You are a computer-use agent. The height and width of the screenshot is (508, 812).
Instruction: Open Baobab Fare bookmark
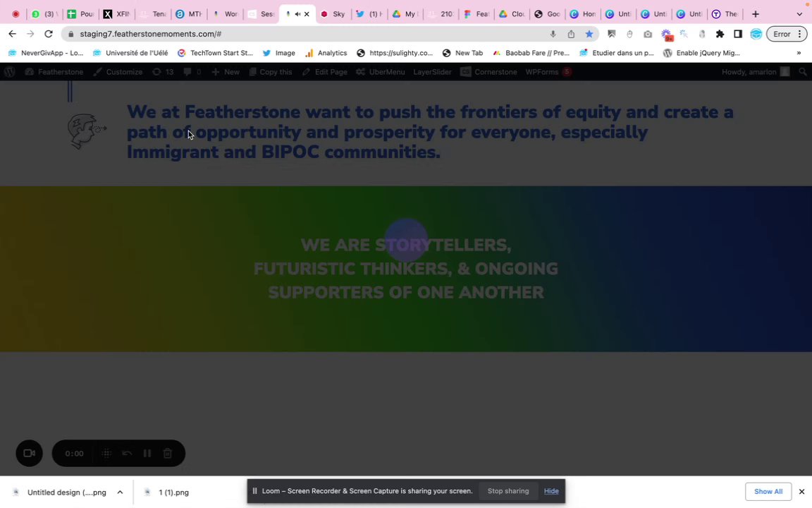(x=531, y=53)
